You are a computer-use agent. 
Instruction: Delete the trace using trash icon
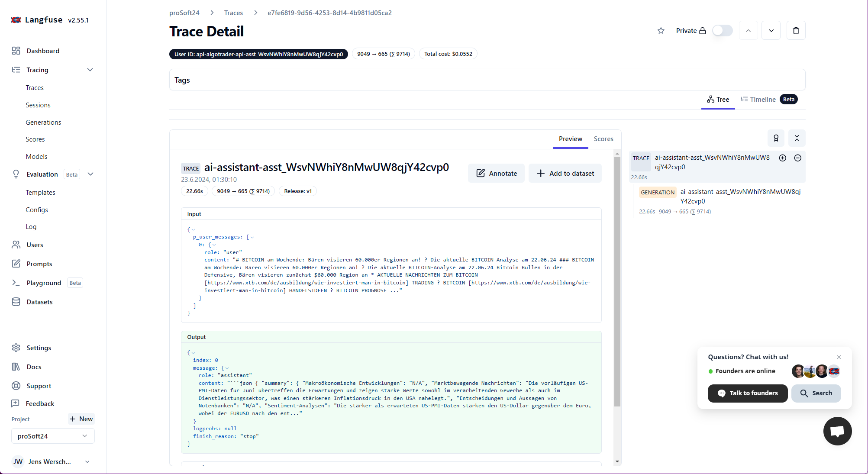(x=796, y=31)
